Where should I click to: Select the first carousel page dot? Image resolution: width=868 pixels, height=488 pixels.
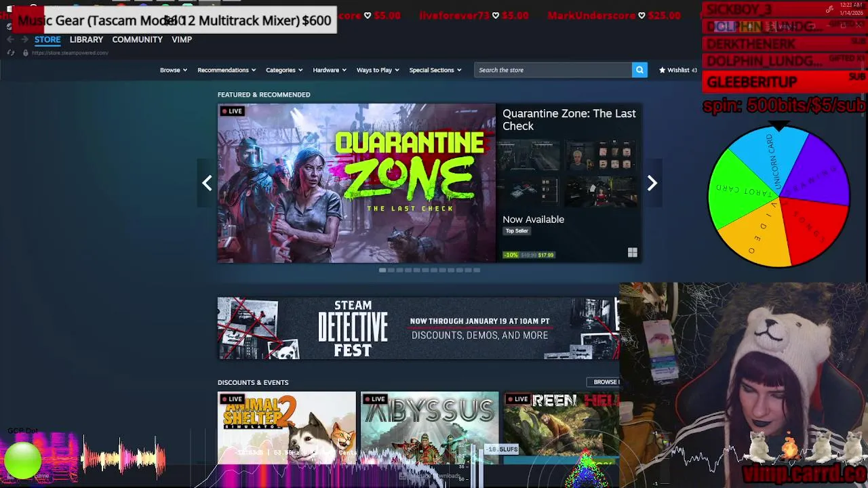pyautogui.click(x=382, y=270)
